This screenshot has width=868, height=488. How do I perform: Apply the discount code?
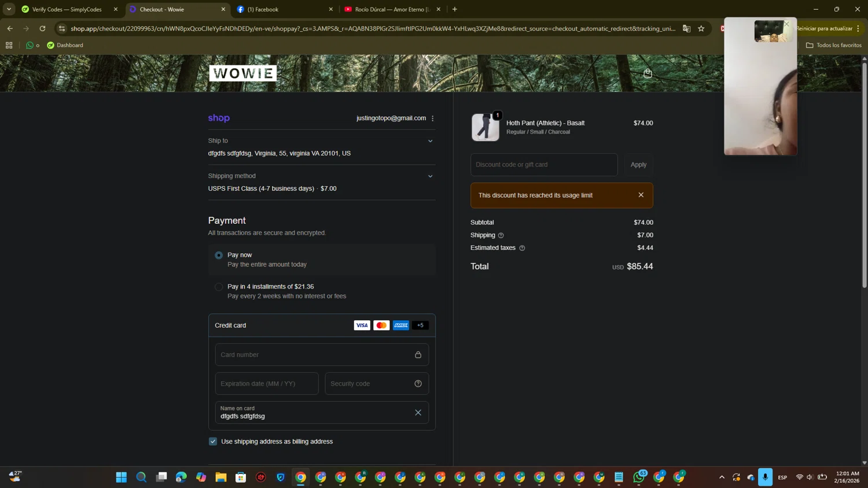(638, 165)
